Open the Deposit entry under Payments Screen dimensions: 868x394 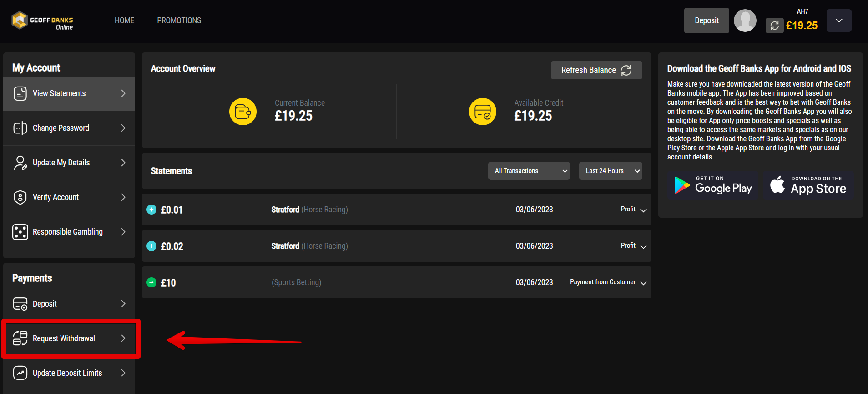pyautogui.click(x=69, y=304)
